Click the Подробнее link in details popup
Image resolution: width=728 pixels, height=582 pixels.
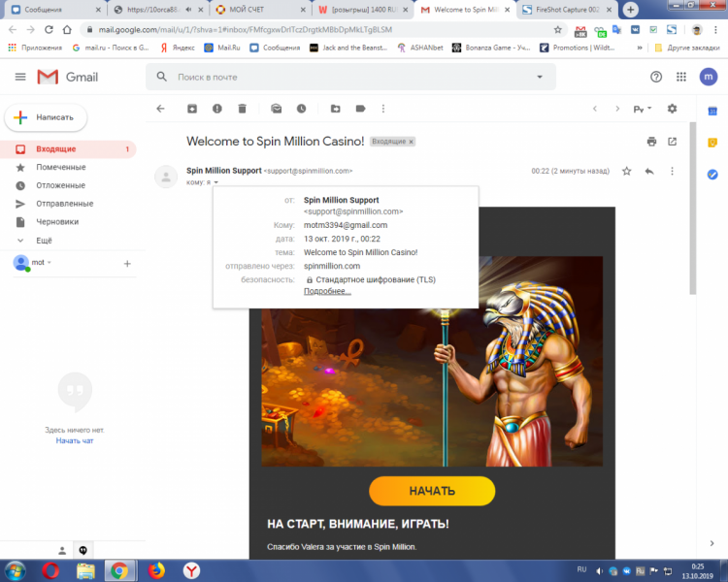[327, 291]
